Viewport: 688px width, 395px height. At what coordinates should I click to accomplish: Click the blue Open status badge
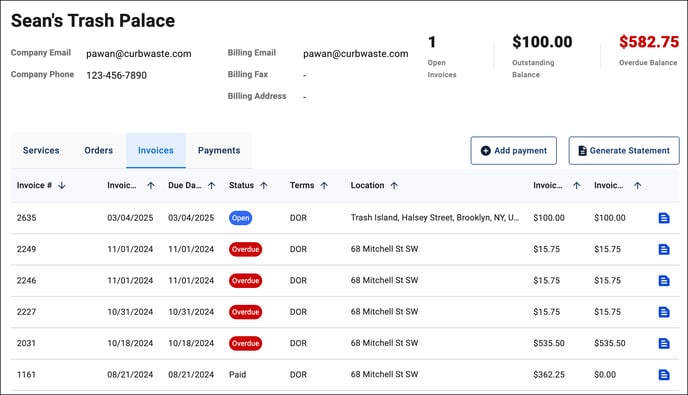pos(240,218)
